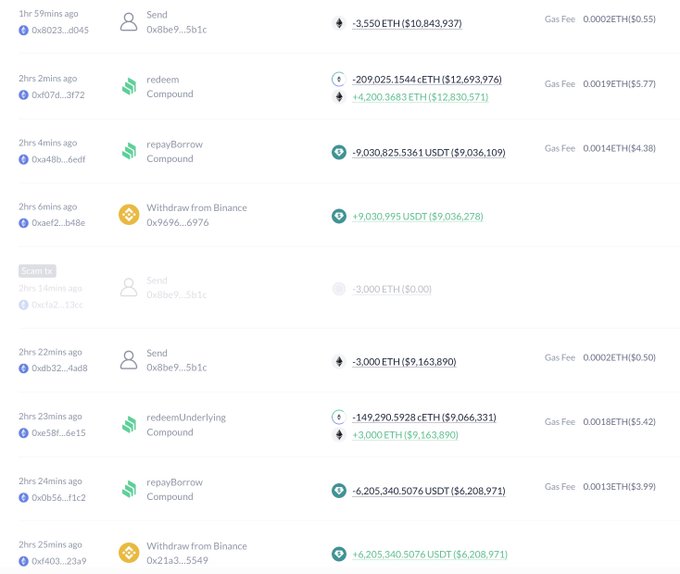The height and width of the screenshot is (574, 680).
Task: Click Ethereum chain icon beside 0x8023...d045
Action: (23, 30)
